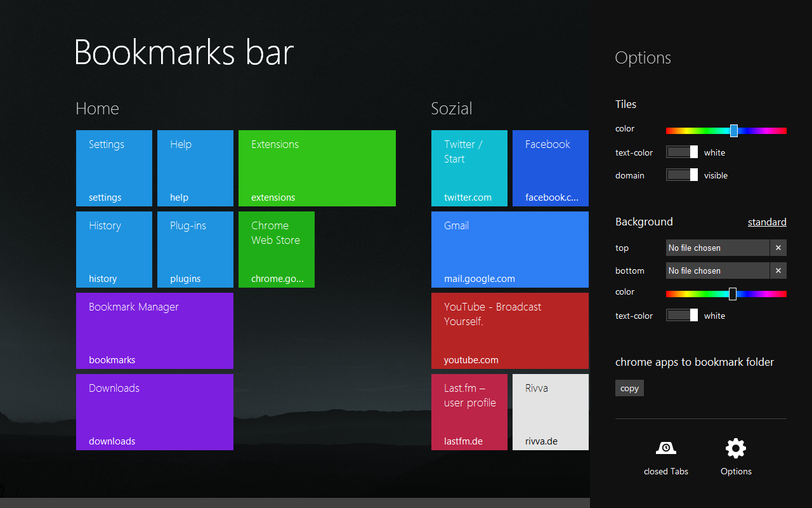Click the copy button

coord(629,388)
